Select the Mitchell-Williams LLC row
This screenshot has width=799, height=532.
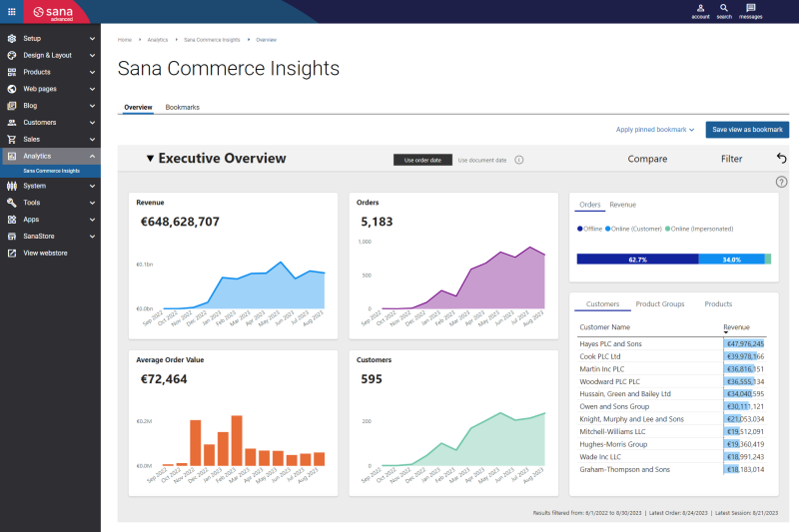pyautogui.click(x=671, y=431)
